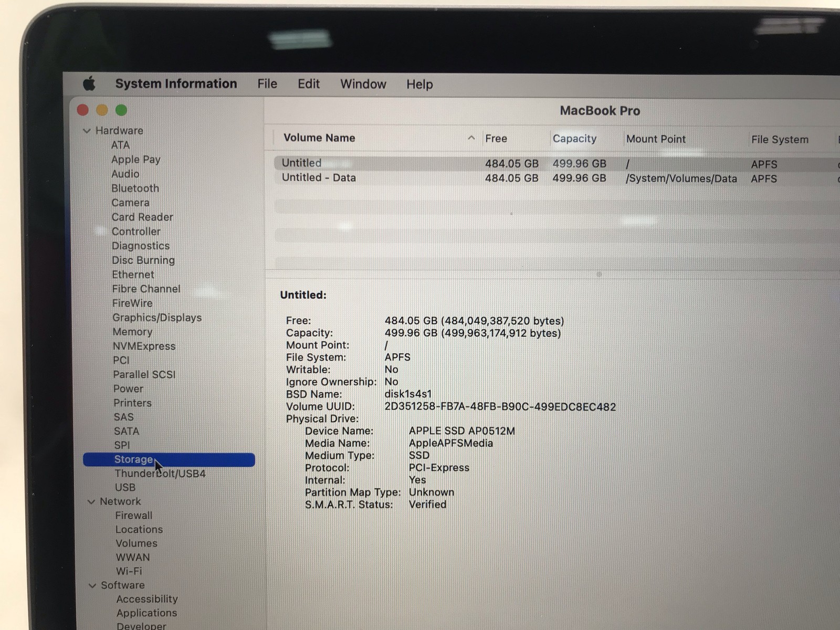
Task: Select Diagnostics in the sidebar
Action: click(x=141, y=246)
